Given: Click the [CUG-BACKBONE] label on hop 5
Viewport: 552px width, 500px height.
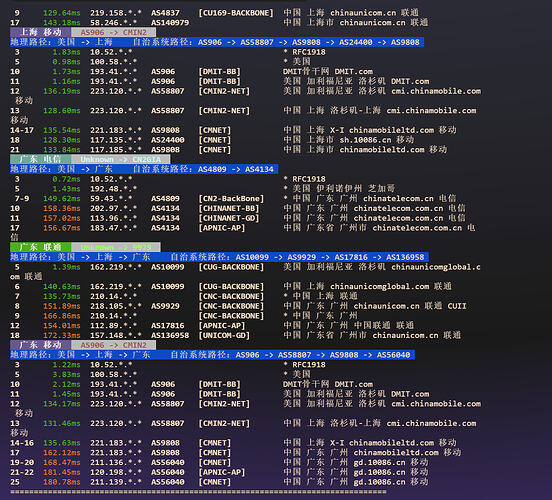Looking at the screenshot, I should click(231, 267).
